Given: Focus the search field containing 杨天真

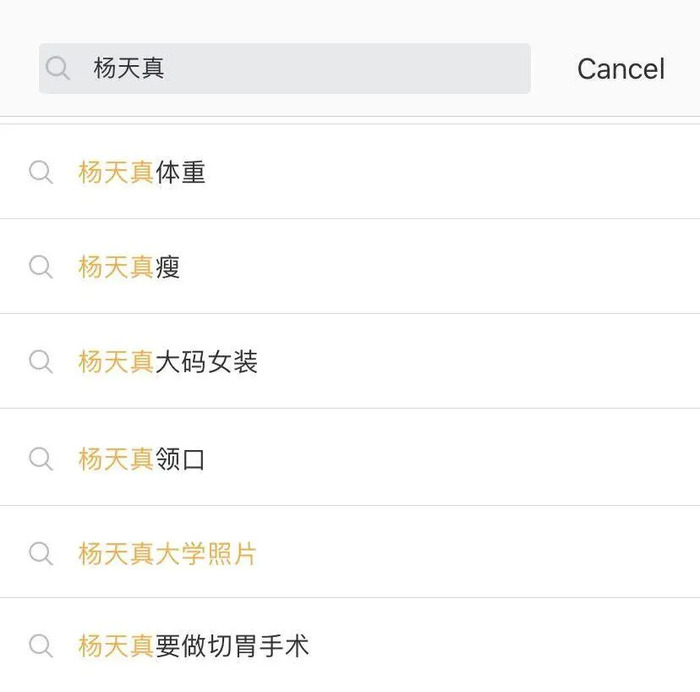Looking at the screenshot, I should (x=285, y=68).
